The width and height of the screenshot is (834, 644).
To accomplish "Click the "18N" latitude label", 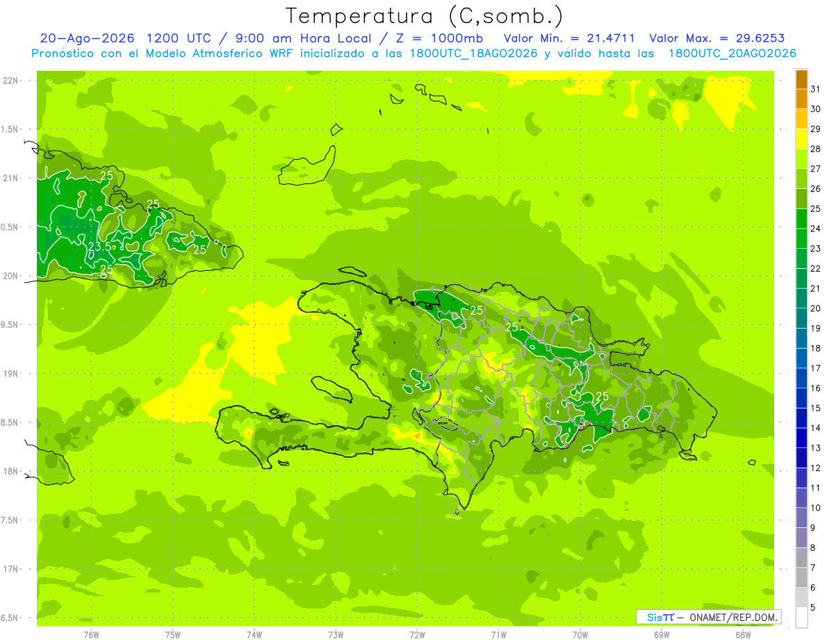I will coord(10,472).
